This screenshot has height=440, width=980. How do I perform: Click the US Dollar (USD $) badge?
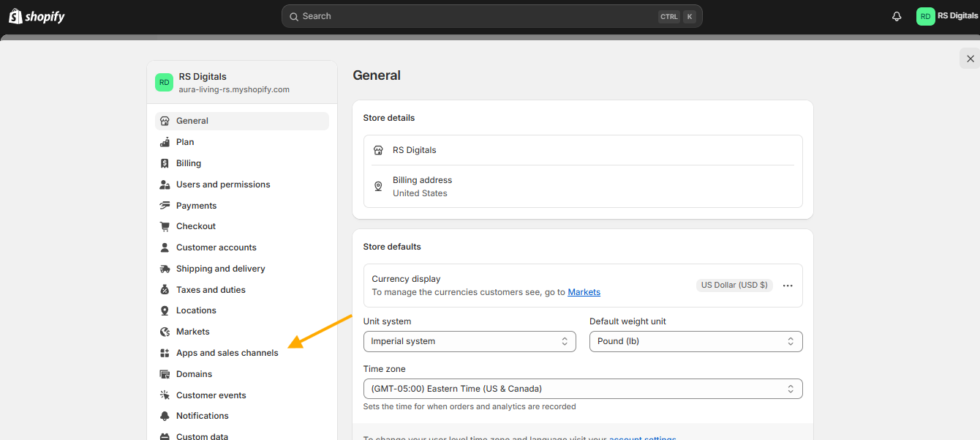[734, 286]
